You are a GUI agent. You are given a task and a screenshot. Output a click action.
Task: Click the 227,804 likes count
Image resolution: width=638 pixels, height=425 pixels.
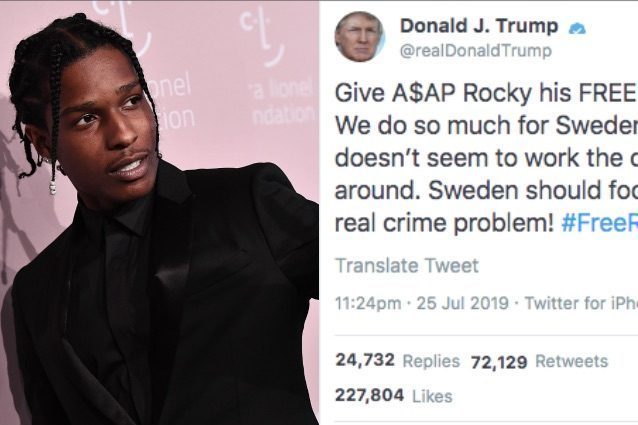click(x=369, y=395)
